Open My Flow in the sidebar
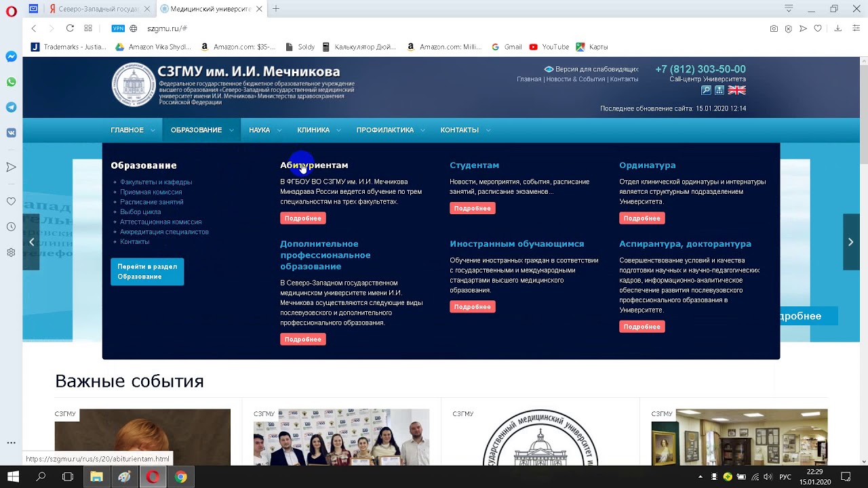This screenshot has height=488, width=868. (11, 167)
